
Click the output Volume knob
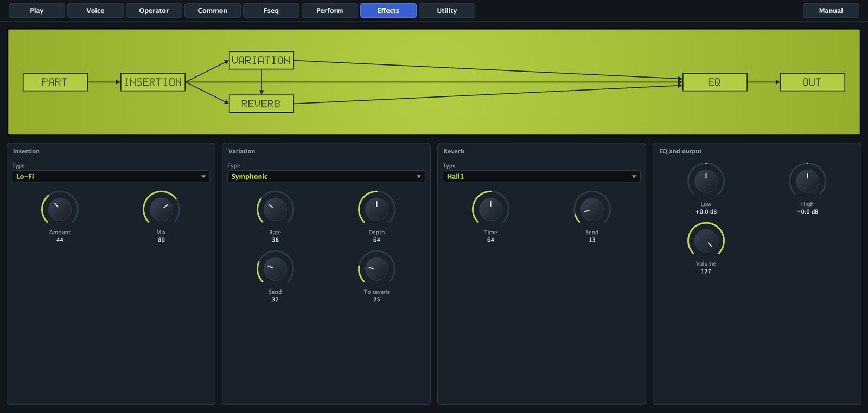point(706,241)
